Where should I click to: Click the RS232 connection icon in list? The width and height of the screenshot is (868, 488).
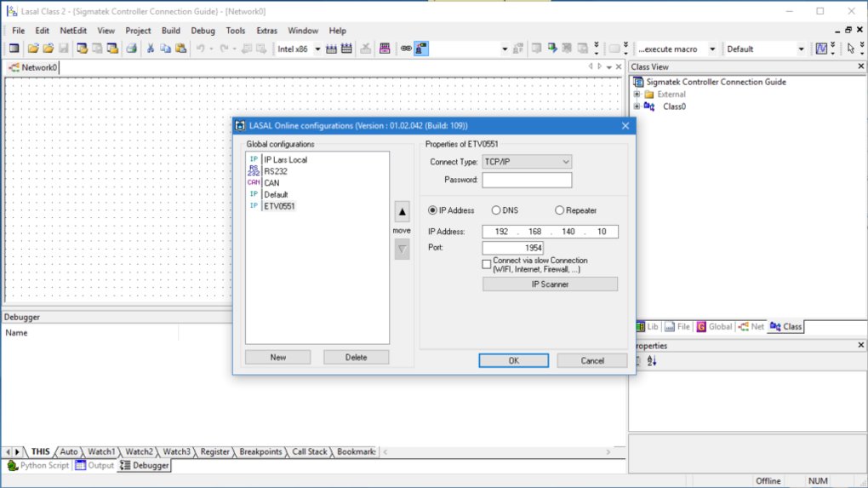[x=254, y=171]
